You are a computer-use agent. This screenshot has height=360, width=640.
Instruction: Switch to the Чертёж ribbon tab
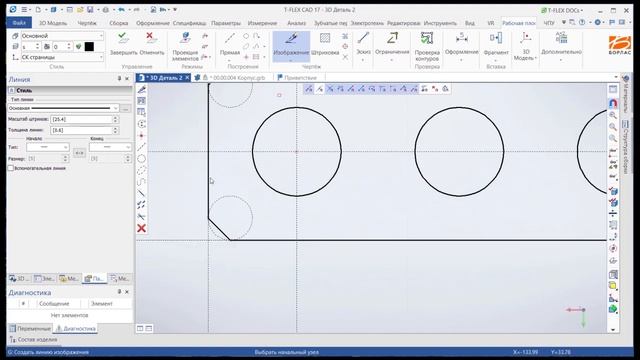click(x=87, y=23)
